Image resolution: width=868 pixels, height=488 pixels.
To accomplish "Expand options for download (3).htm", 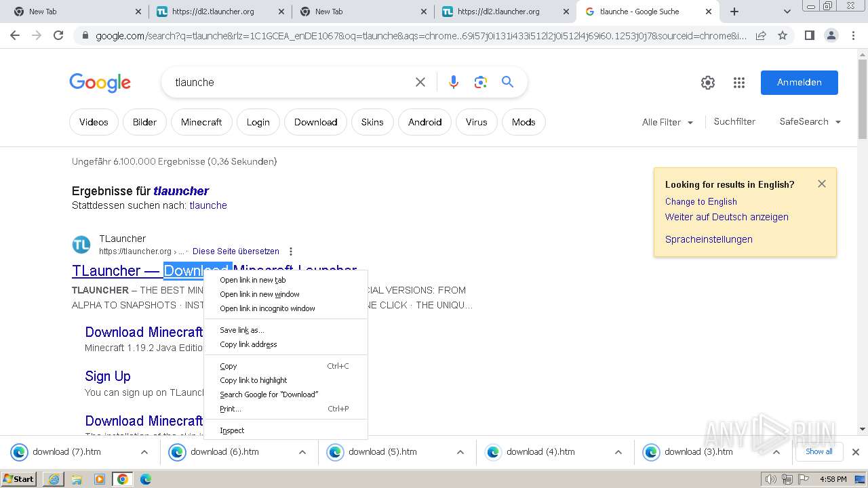I will (776, 452).
